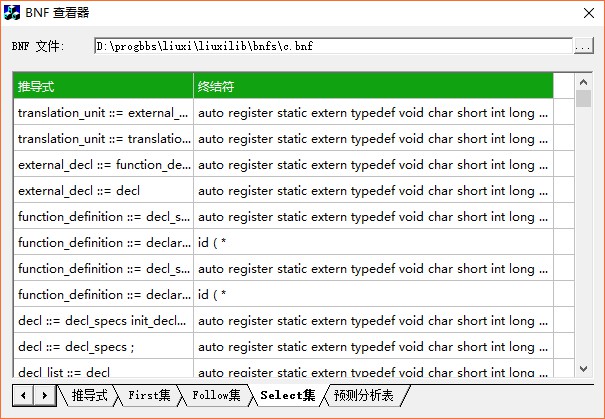Select the Follow集 tab
The image size is (605, 419).
coord(216,396)
